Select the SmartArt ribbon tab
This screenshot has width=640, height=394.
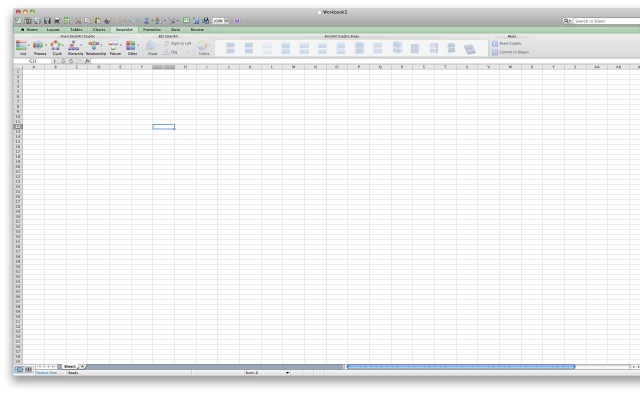click(x=124, y=30)
